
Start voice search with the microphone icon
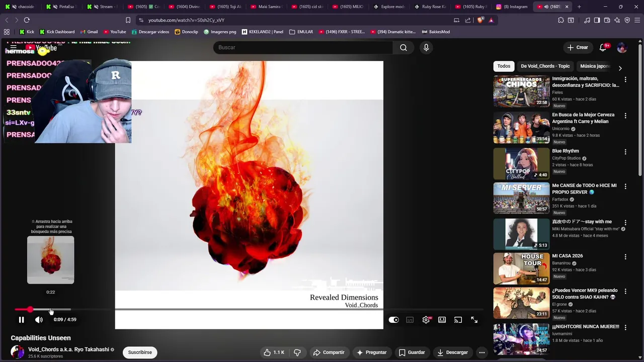[x=426, y=47]
